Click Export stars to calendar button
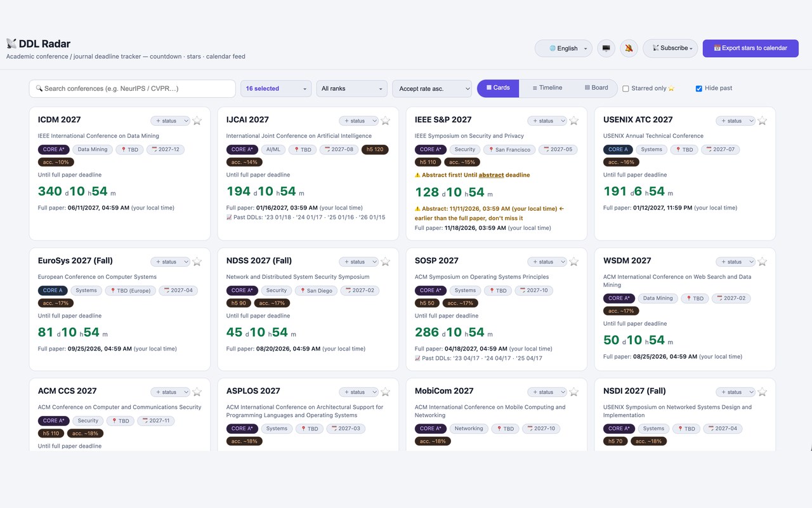This screenshot has height=508, width=812. point(750,48)
